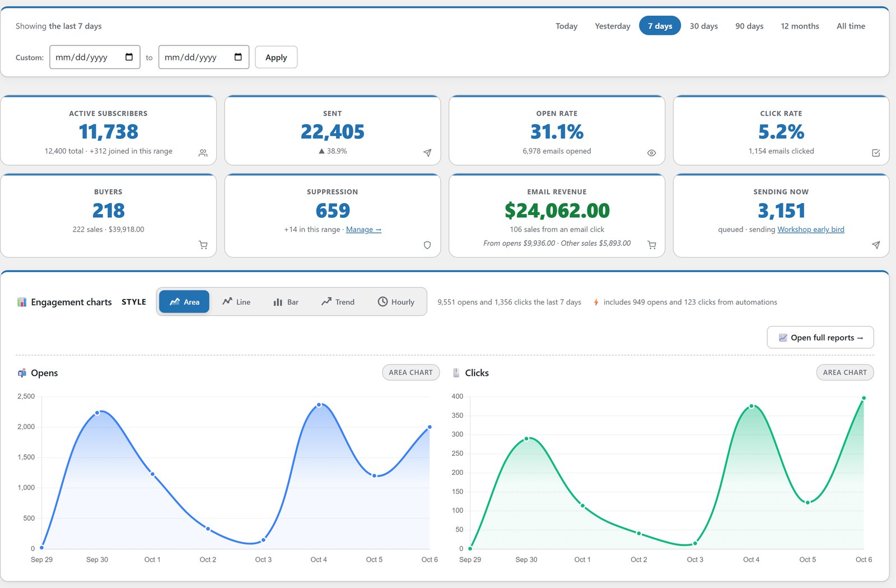Click the Oct 6 point on Clicks chart
The height and width of the screenshot is (588, 896).
tap(864, 398)
